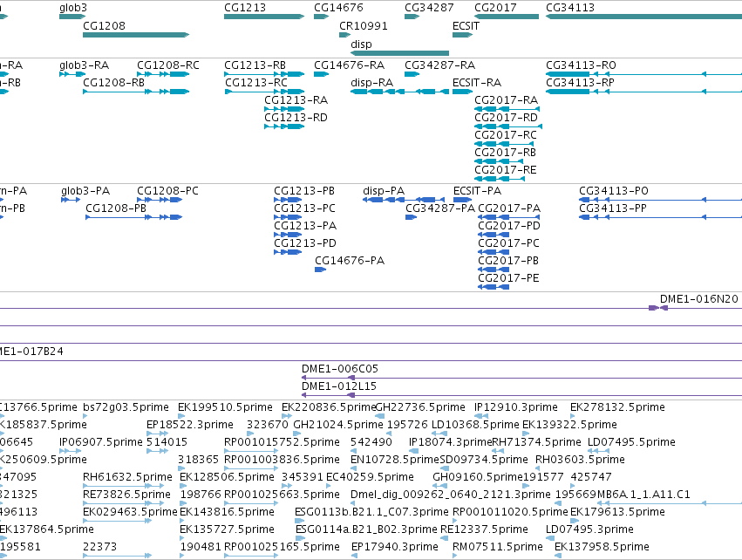The width and height of the screenshot is (742, 560).
Task: Open transcript glob3-RA
Action: tap(84, 65)
